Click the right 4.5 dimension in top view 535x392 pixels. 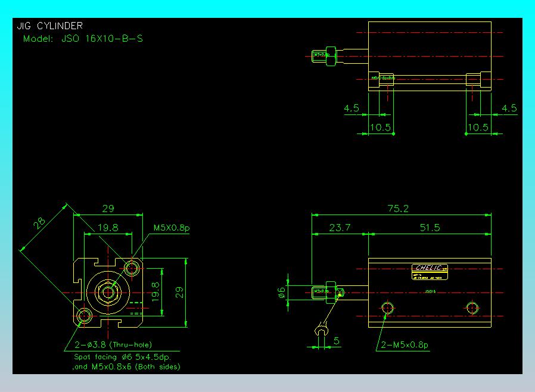(x=509, y=108)
